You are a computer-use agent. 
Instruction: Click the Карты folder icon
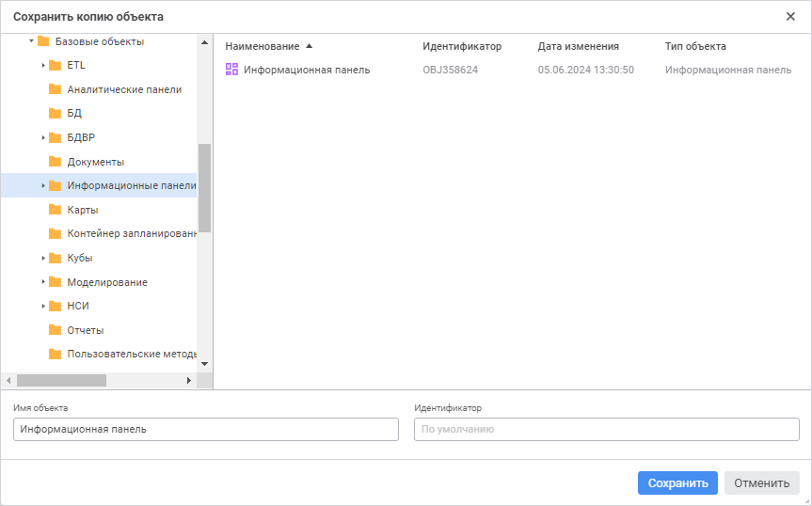tap(55, 210)
